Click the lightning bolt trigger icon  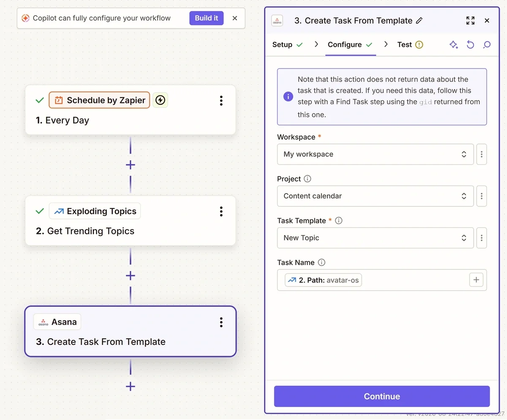pos(160,100)
